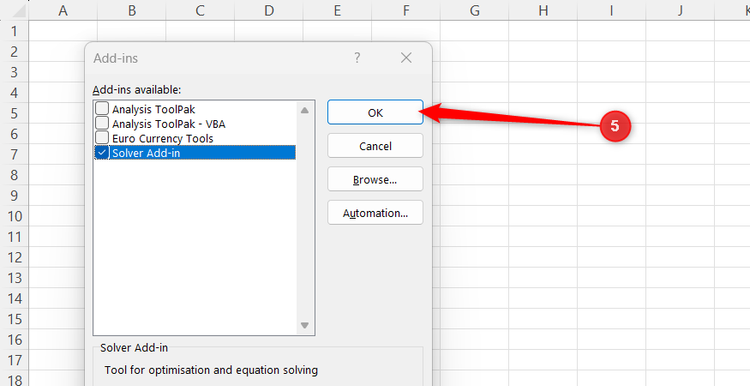Select row 17 header
750x386 pixels.
pos(14,360)
